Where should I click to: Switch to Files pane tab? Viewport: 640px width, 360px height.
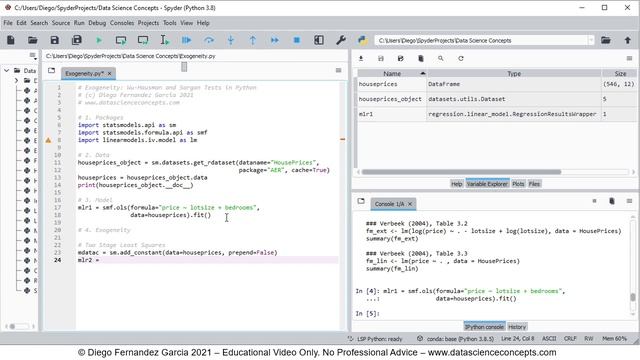tap(534, 184)
